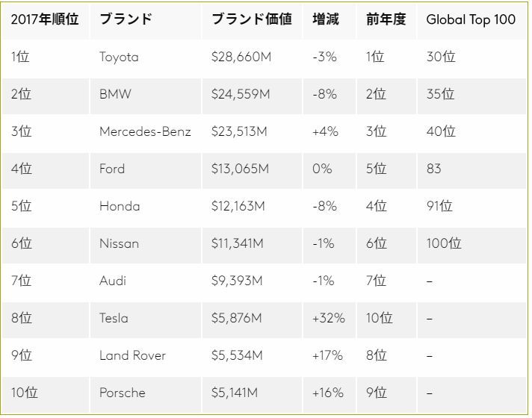This screenshot has width=532, height=418.
Task: Click Tesla's +32% change value
Action: [329, 319]
